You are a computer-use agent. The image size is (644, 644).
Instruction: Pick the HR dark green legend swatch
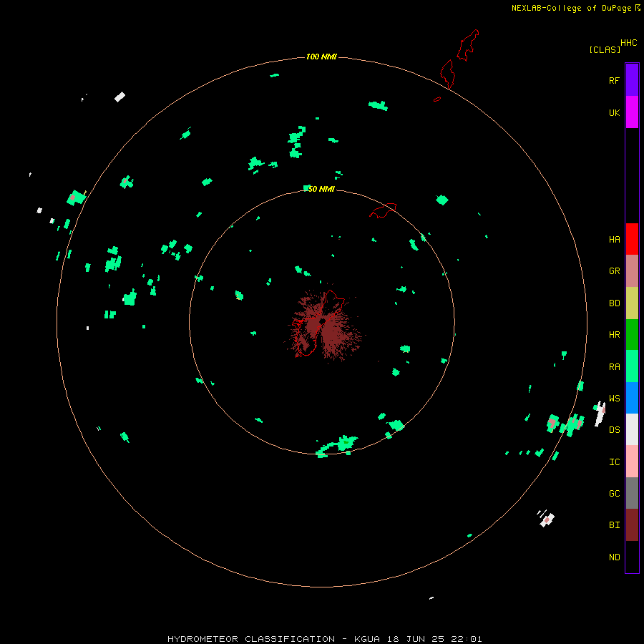[632, 335]
